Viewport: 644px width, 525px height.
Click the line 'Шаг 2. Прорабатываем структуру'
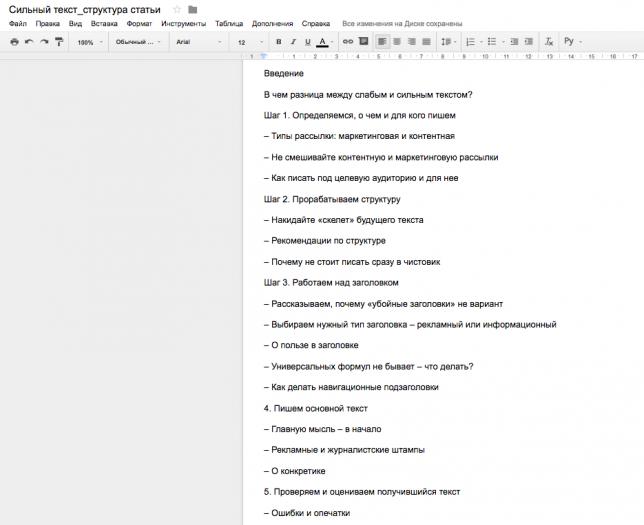(332, 199)
